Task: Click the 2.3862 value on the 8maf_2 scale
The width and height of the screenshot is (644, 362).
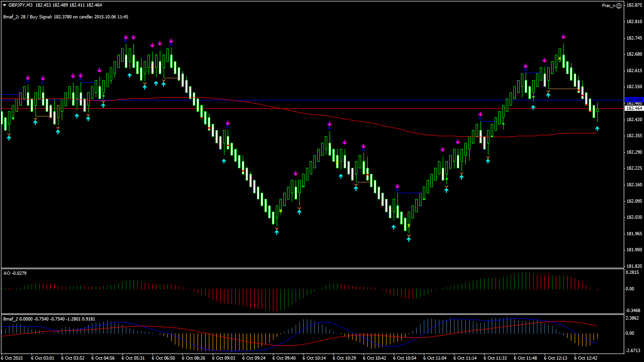Action: pyautogui.click(x=633, y=318)
